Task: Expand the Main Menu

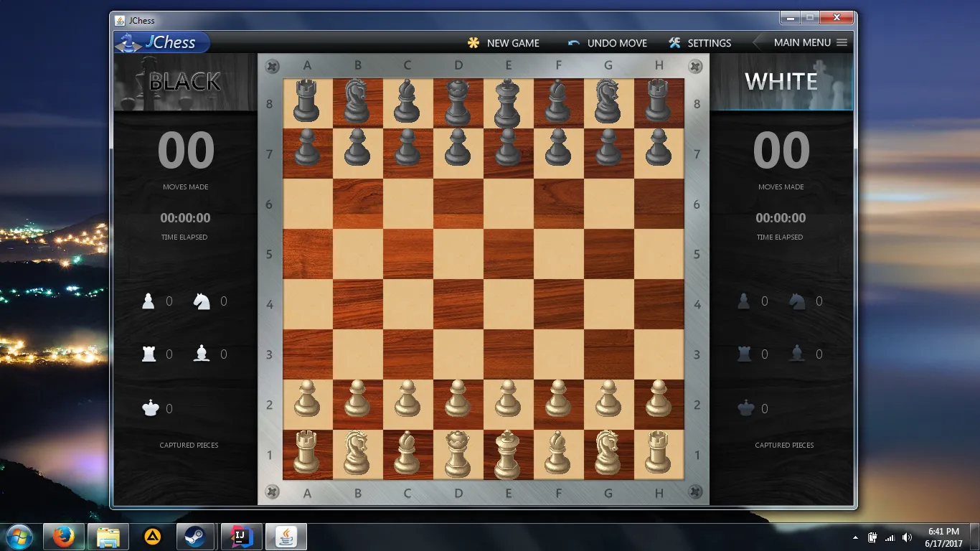Action: (810, 42)
